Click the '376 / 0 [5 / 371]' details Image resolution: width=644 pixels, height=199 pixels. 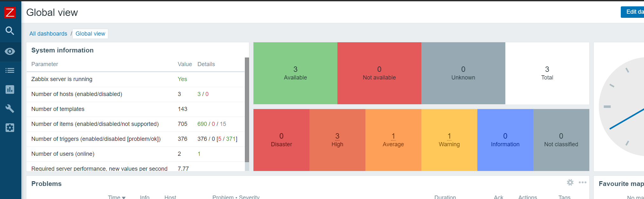click(218, 139)
